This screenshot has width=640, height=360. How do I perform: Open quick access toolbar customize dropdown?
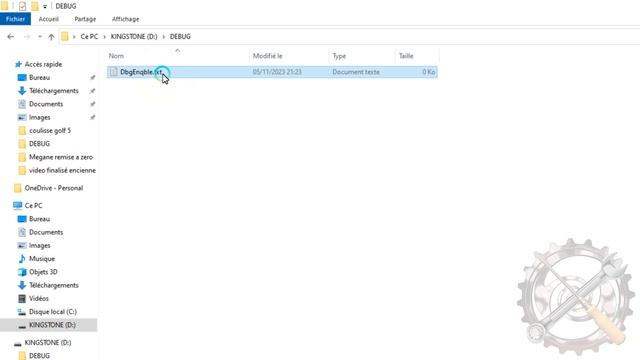pyautogui.click(x=45, y=7)
